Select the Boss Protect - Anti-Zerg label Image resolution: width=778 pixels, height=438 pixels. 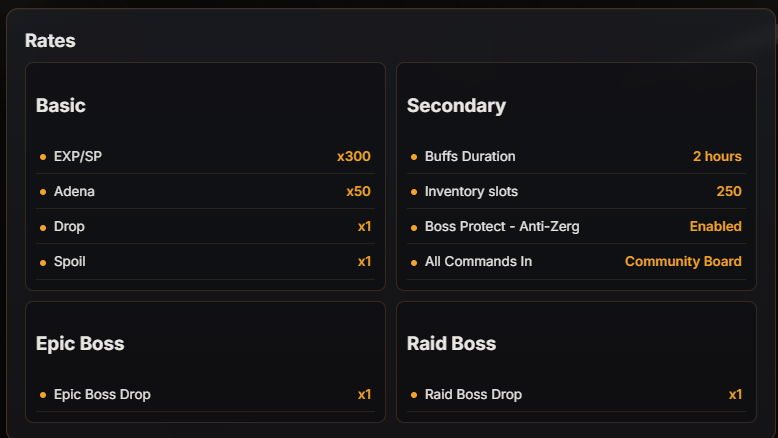pyautogui.click(x=502, y=226)
